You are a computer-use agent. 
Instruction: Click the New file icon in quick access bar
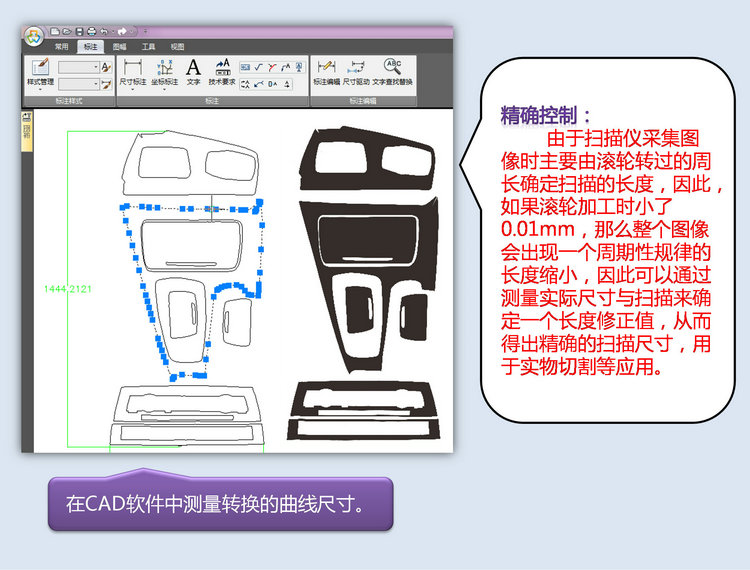point(55,32)
